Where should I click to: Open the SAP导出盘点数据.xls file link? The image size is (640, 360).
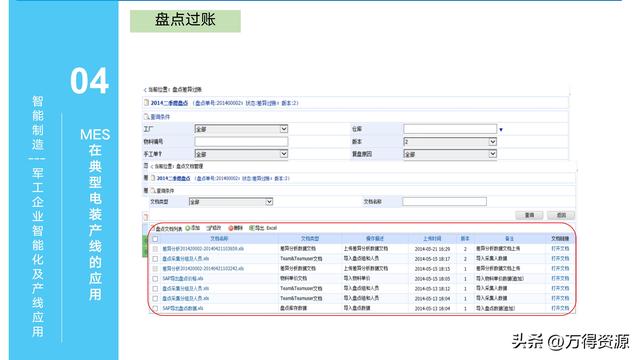[182, 309]
